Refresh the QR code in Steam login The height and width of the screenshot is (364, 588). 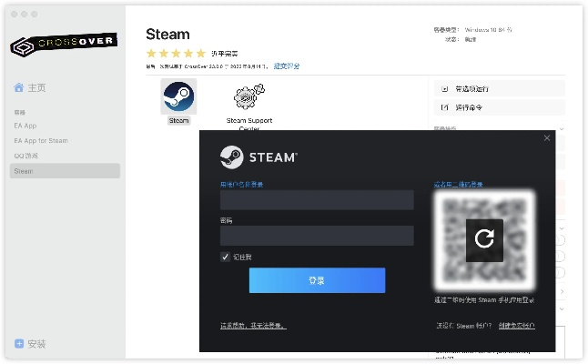point(484,240)
